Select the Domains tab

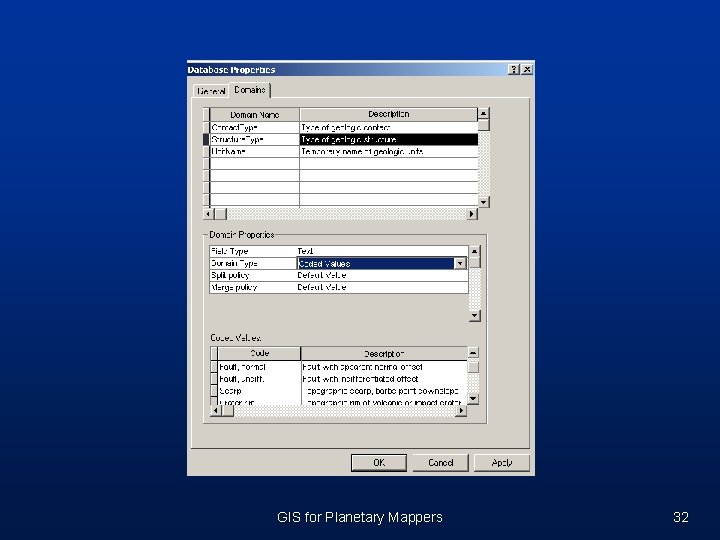[x=250, y=90]
